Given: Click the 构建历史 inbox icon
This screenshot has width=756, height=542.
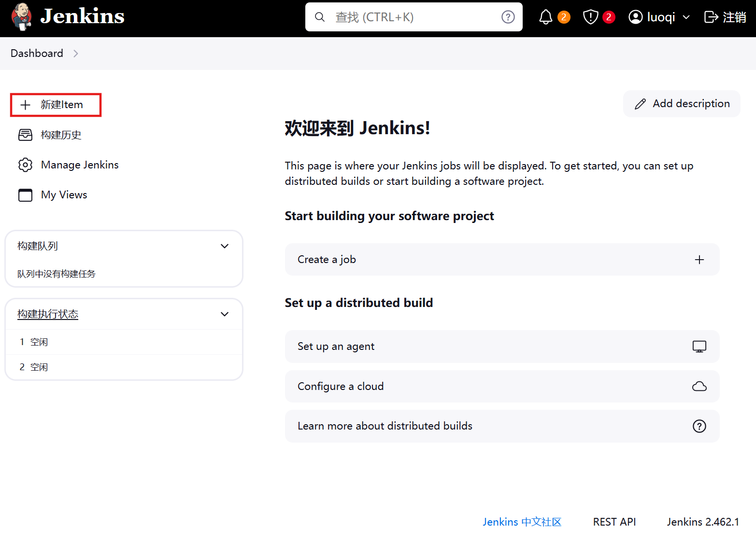Looking at the screenshot, I should [25, 135].
